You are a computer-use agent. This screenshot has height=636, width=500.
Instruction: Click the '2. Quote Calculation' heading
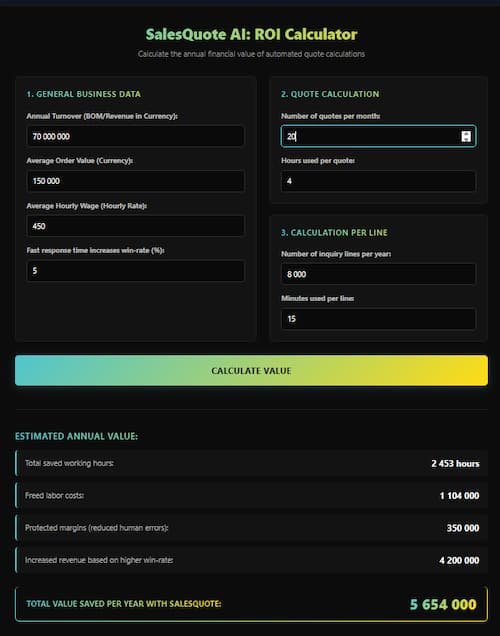(330, 94)
